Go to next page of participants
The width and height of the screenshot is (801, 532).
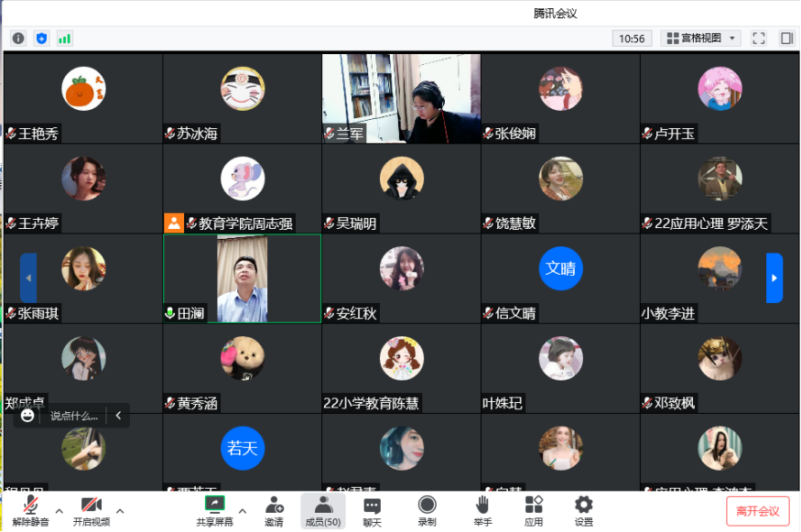tap(774, 277)
